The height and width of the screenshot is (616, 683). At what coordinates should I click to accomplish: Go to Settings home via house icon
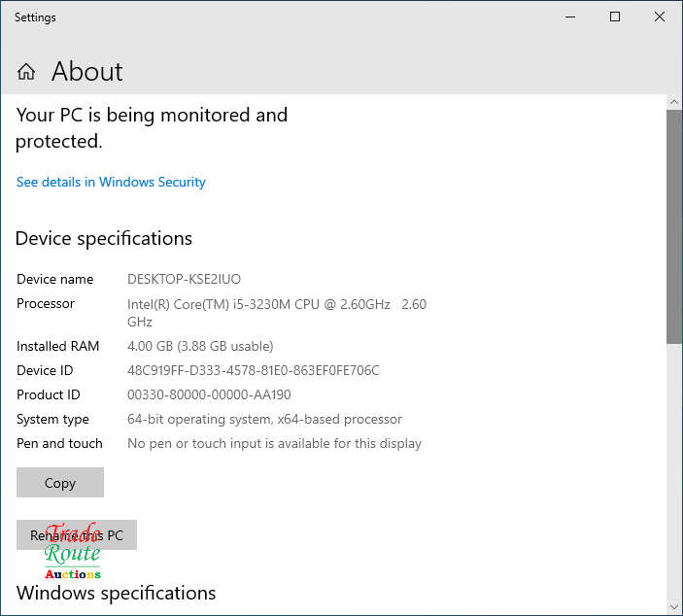(26, 72)
